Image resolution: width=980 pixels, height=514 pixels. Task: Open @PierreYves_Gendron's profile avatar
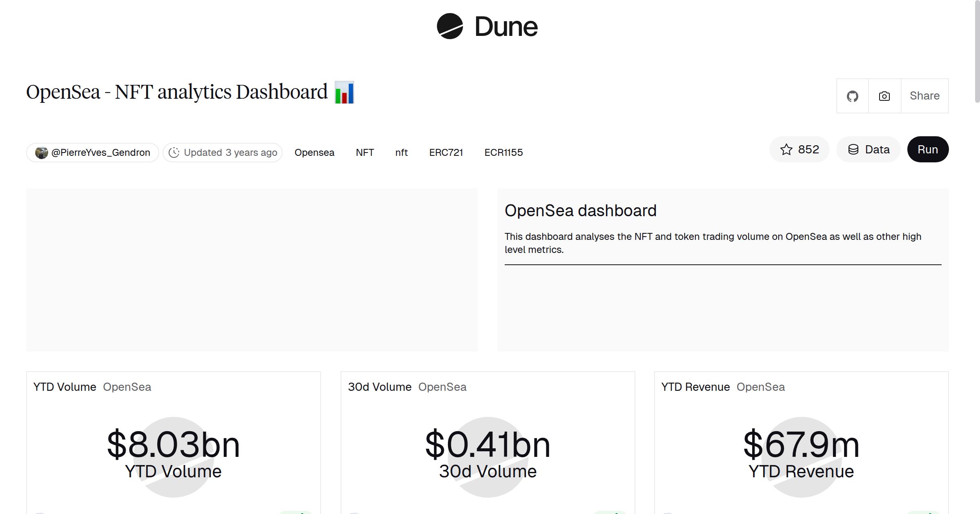[x=42, y=152]
